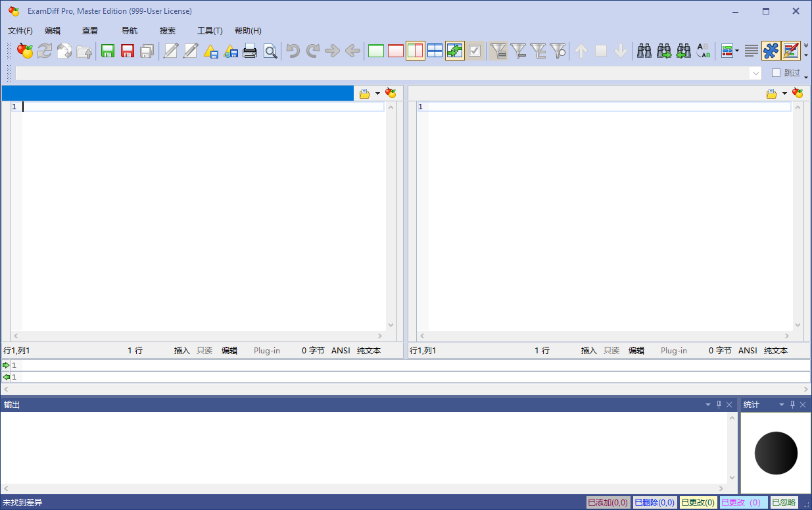Screen dimensions: 812x510
Task: Click 编辑 in the right pane status bar
Action: [x=636, y=351]
